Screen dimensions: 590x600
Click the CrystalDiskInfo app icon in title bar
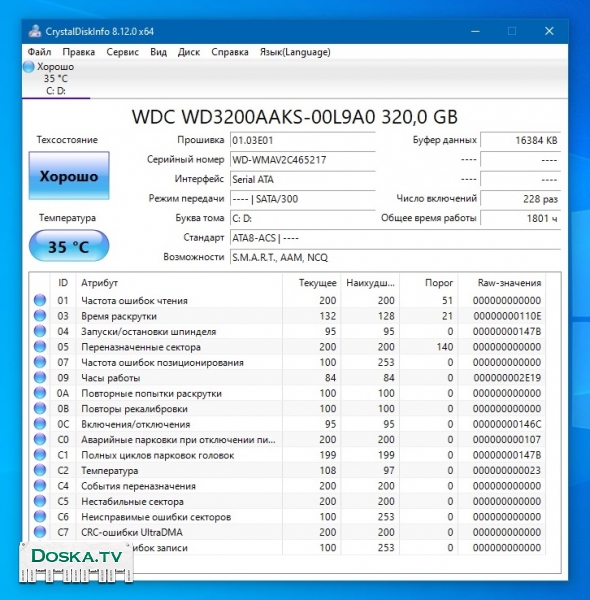35,31
